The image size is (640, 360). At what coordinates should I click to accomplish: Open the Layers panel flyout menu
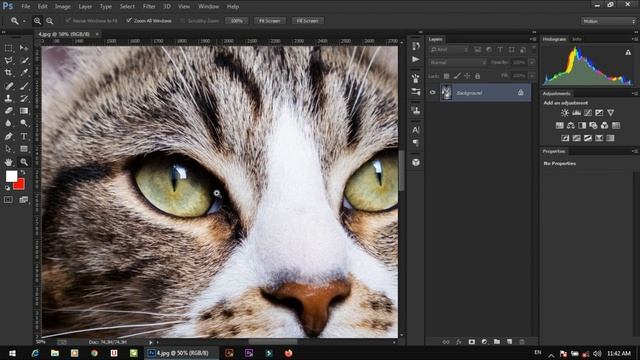coord(533,39)
